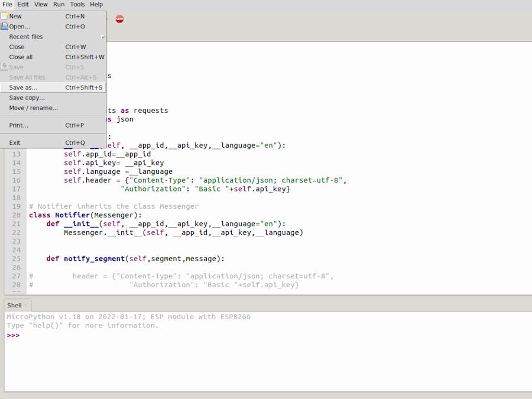Choose Save as... from the File menu
Viewport: 532px width, 399px height.
(23, 87)
